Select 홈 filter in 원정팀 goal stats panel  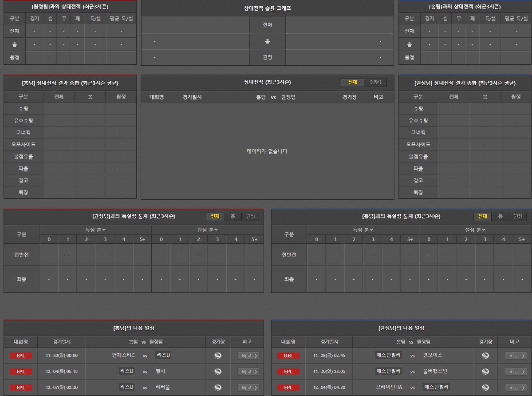coord(233,216)
